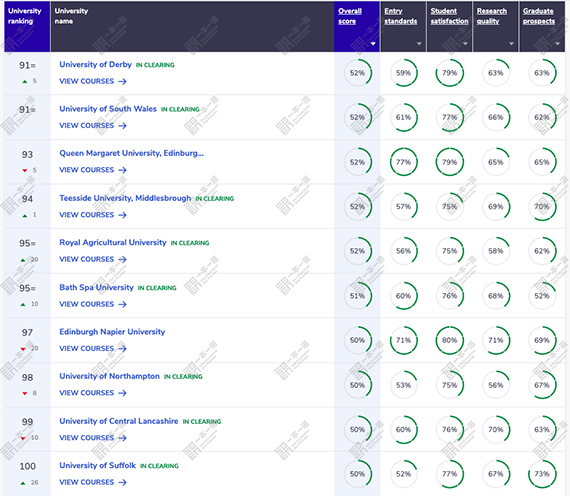Viewport: 570px width, 496px height.
Task: Click Derby's IN CLEARING label
Action: tap(155, 65)
